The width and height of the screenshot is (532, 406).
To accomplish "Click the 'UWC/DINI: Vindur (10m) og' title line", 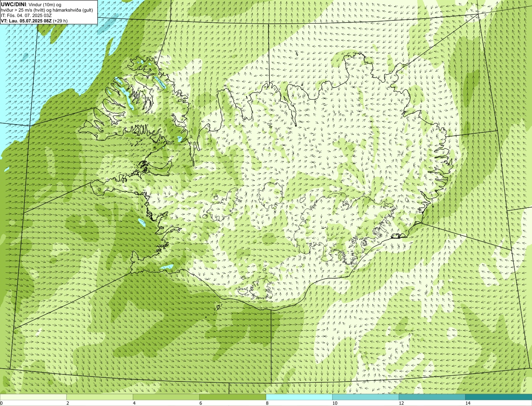I will point(31,4).
